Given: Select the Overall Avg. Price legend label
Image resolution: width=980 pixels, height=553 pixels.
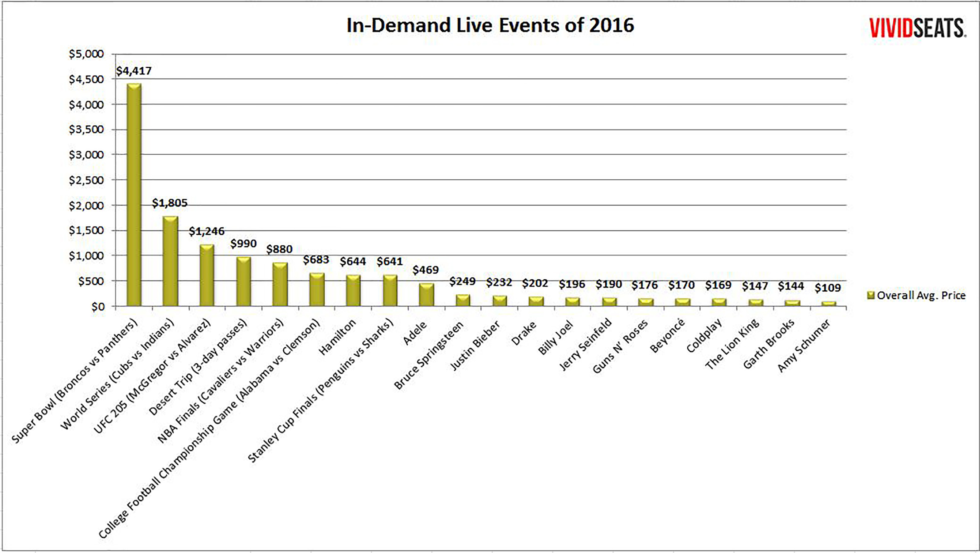Looking at the screenshot, I should point(921,295).
